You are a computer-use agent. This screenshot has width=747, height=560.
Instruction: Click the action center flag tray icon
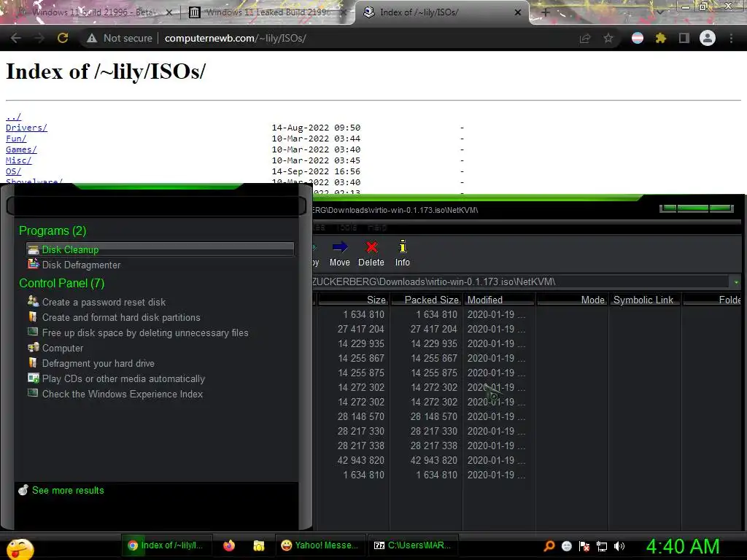[584, 546]
